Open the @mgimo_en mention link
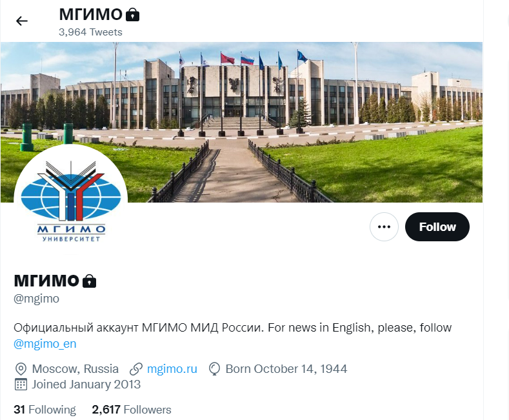The width and height of the screenshot is (509, 420). 45,343
